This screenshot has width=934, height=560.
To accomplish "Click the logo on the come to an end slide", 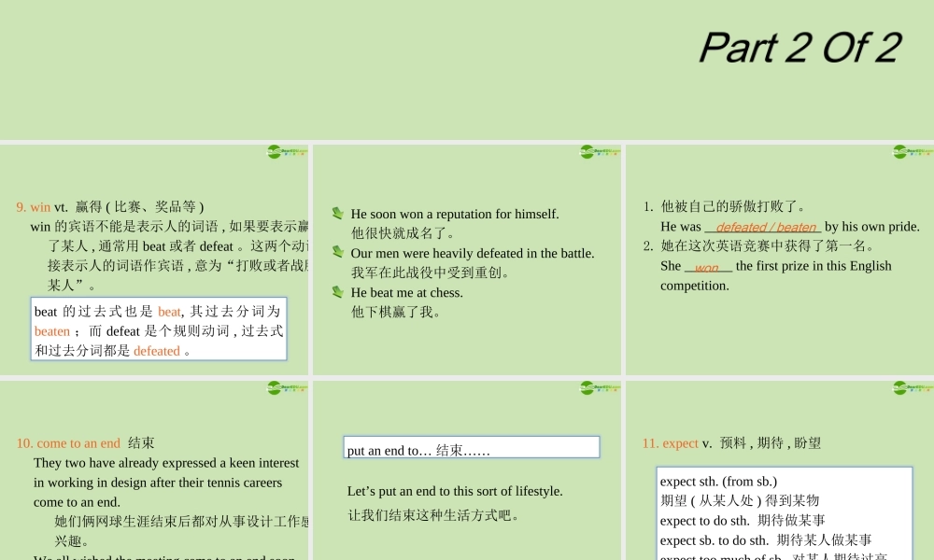I will (287, 388).
